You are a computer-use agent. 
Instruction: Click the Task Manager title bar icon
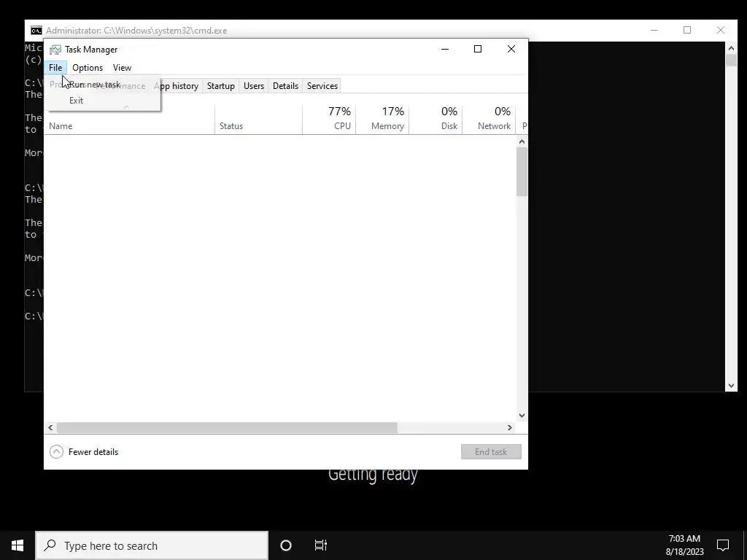tap(55, 50)
